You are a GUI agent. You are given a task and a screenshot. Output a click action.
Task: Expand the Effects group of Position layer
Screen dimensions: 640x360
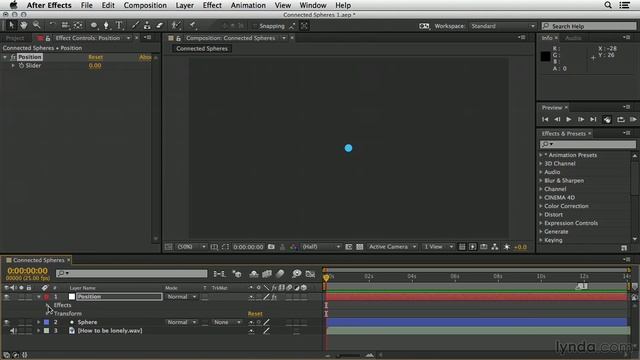(47, 305)
